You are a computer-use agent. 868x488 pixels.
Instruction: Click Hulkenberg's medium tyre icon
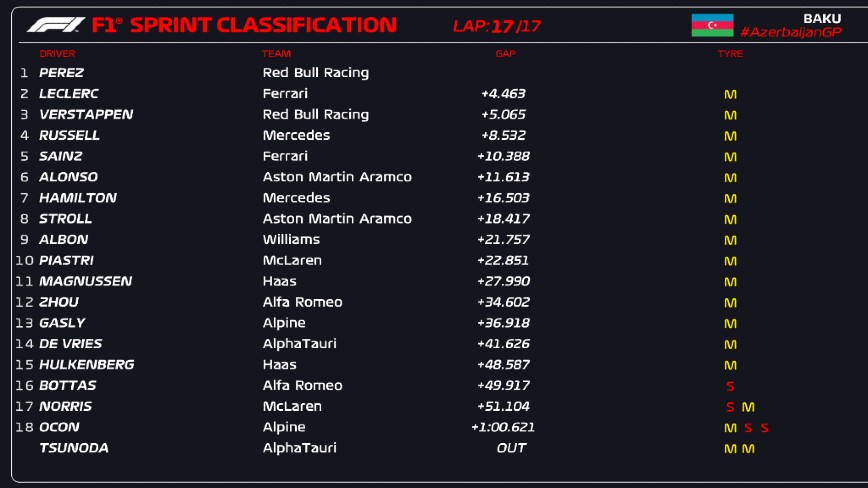point(730,365)
